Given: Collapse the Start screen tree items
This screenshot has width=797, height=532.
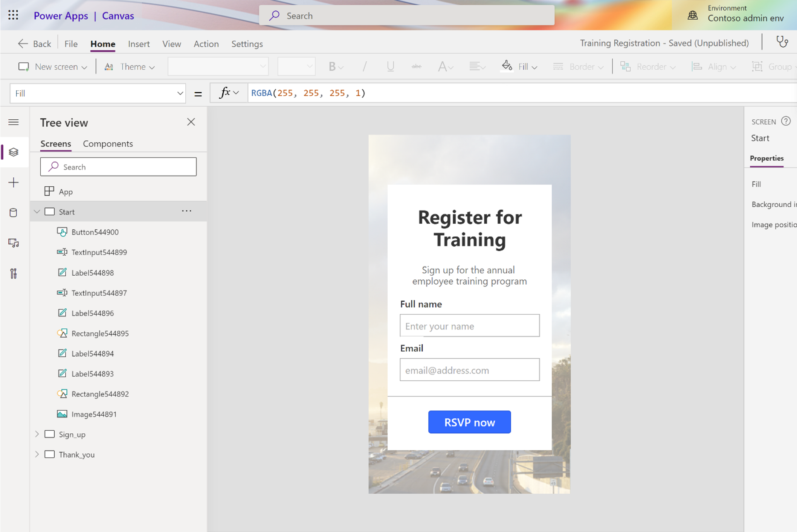Looking at the screenshot, I should click(x=37, y=211).
